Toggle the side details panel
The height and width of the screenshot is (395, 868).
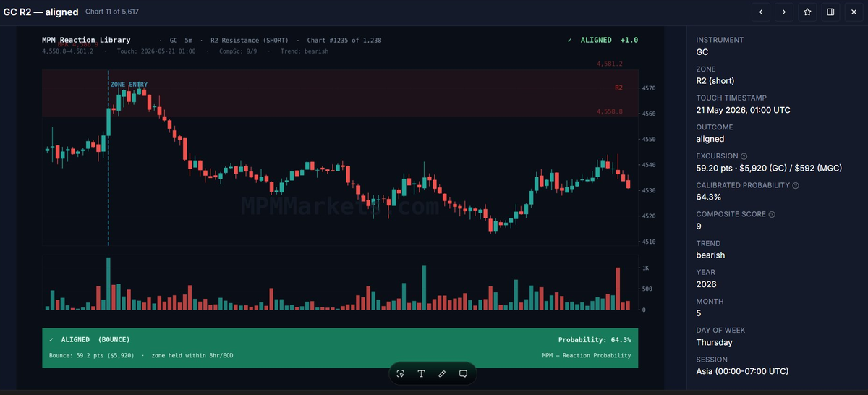pyautogui.click(x=830, y=12)
